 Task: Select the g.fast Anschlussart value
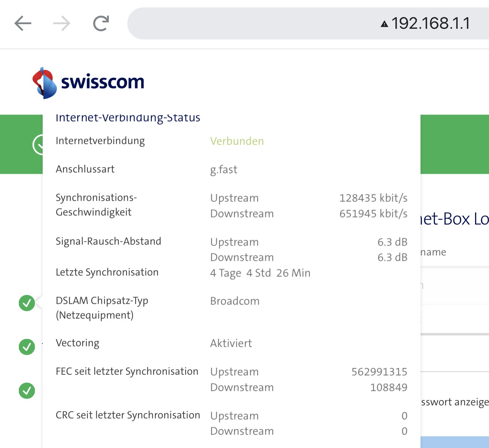point(224,169)
